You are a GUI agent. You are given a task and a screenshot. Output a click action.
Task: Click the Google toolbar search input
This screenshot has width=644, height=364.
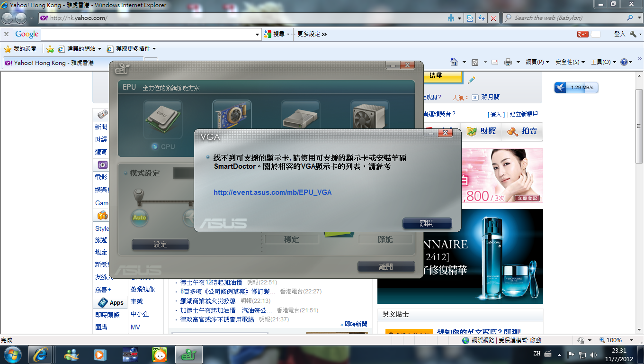pos(148,34)
